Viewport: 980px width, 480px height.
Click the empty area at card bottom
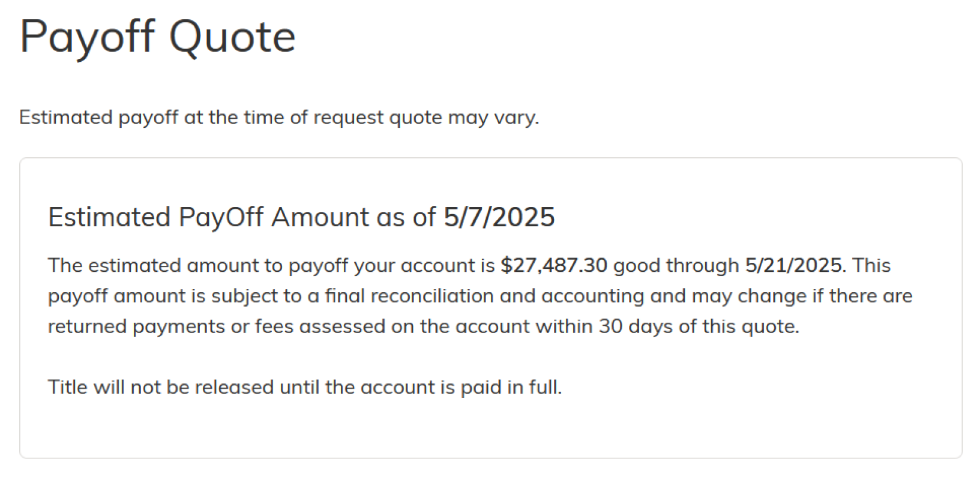(490, 432)
